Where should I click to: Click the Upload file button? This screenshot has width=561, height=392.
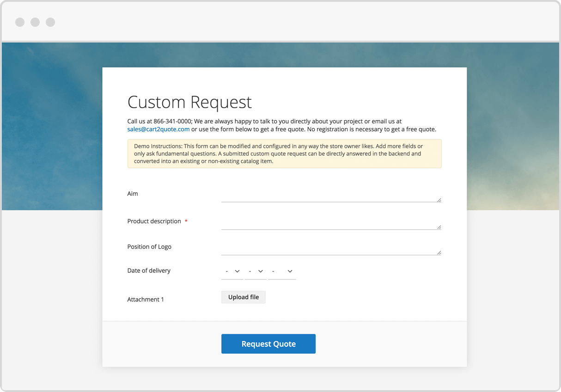244,297
